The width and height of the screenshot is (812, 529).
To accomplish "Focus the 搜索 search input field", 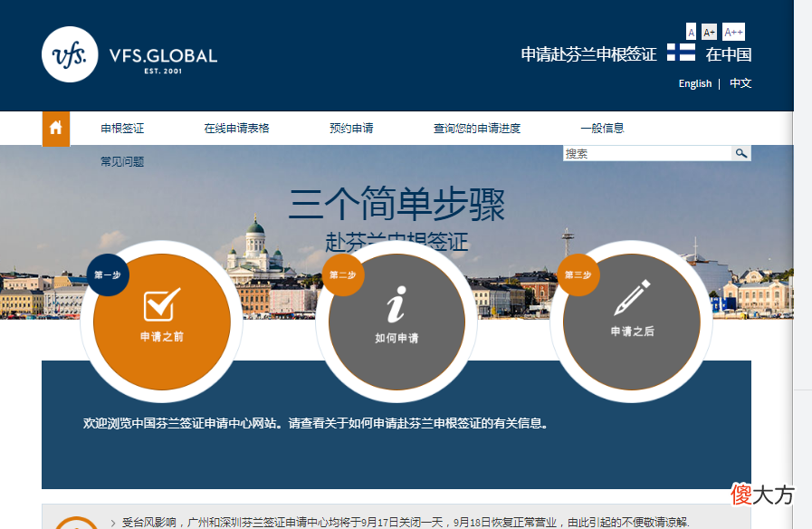I will [647, 153].
